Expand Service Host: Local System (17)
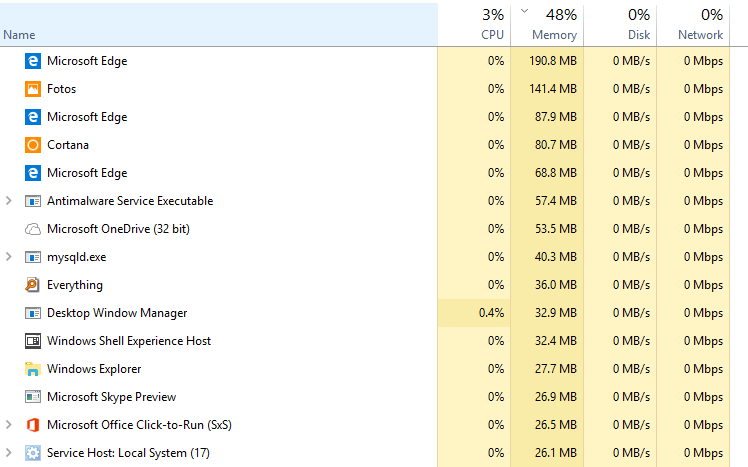Viewport: 748px width, 467px height. click(x=9, y=453)
